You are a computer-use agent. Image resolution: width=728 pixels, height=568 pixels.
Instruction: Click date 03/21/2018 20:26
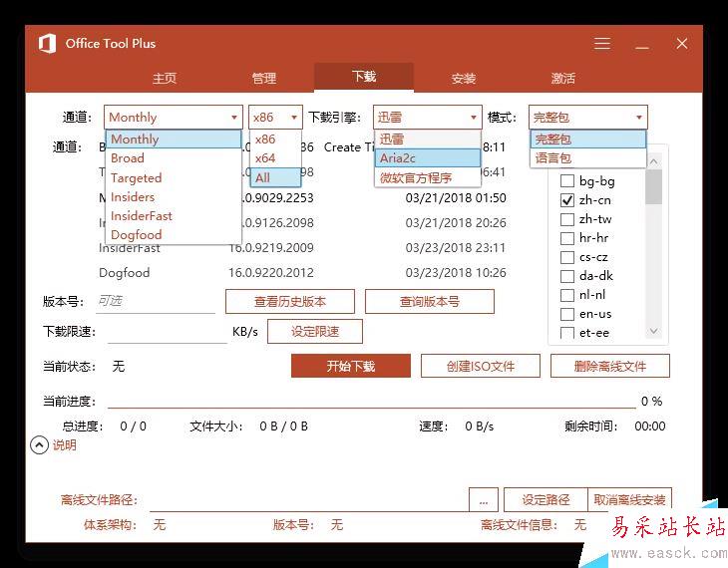[456, 223]
